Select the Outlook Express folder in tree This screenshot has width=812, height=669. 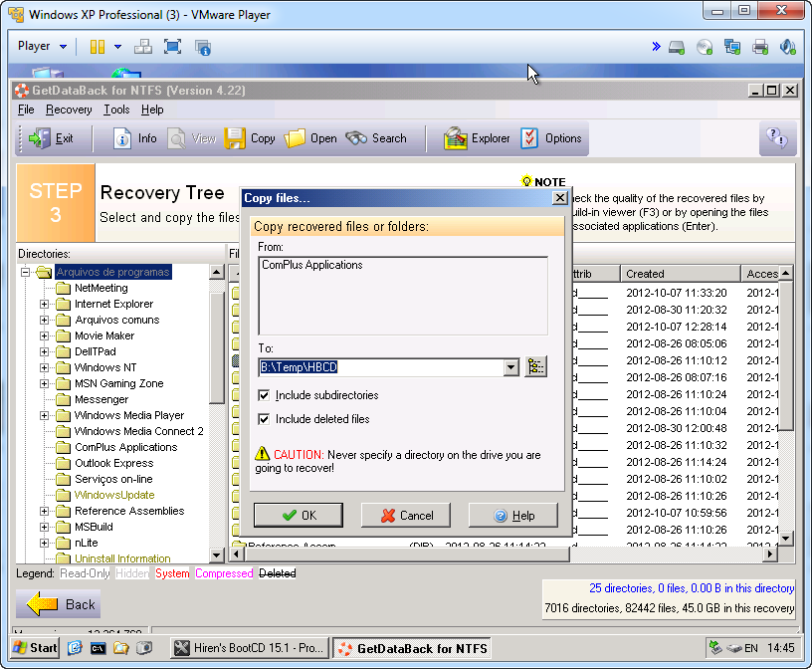[113, 463]
